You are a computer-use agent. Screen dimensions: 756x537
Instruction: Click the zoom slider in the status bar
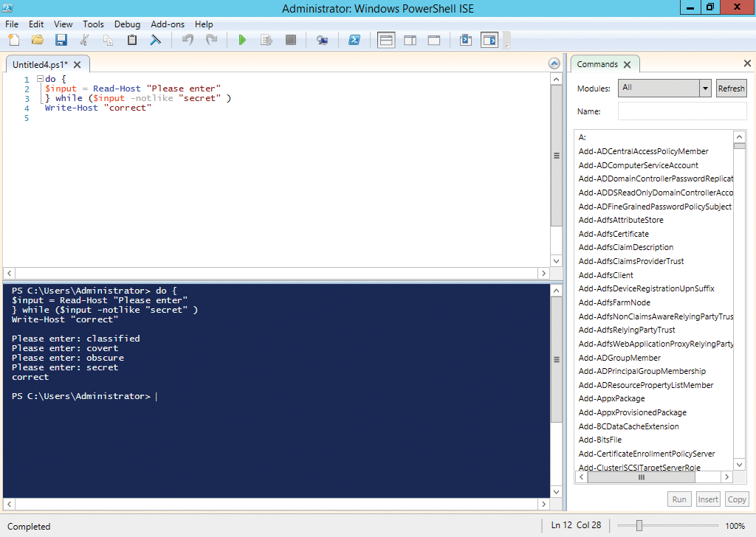point(639,526)
